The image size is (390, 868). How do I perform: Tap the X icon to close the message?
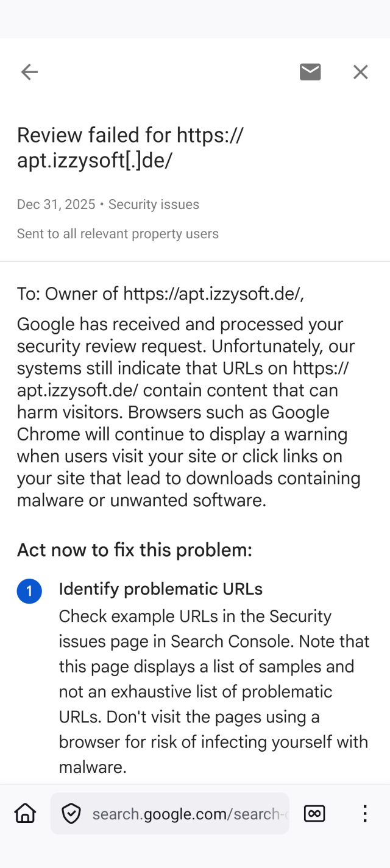click(361, 72)
